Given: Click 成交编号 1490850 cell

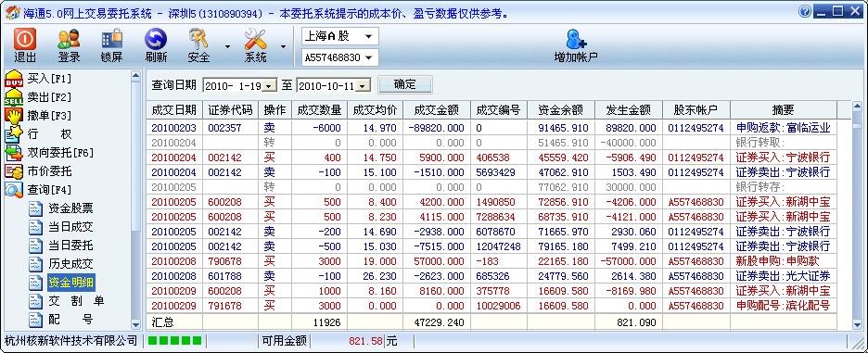Looking at the screenshot, I should [499, 202].
